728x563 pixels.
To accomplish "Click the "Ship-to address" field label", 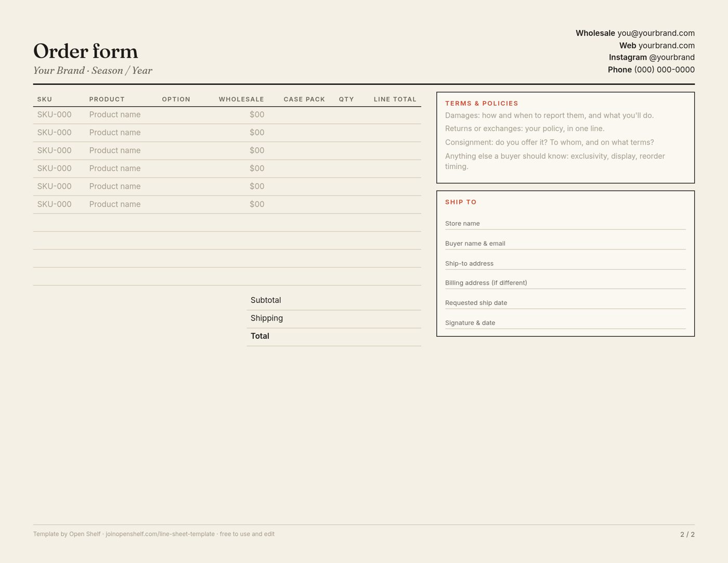I will pyautogui.click(x=469, y=264).
